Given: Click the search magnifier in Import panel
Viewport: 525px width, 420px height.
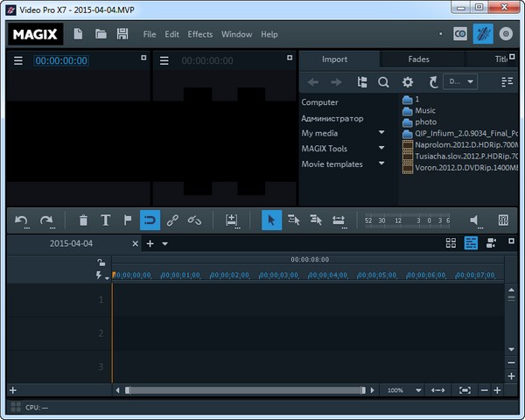Looking at the screenshot, I should click(383, 82).
